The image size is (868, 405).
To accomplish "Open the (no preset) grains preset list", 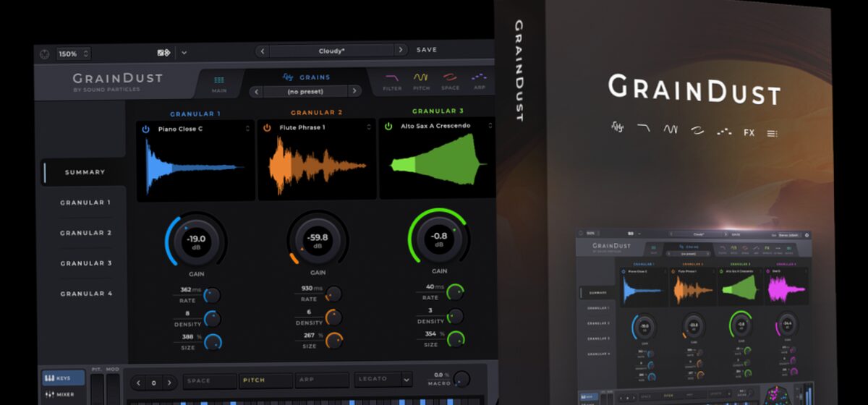I will tap(305, 91).
